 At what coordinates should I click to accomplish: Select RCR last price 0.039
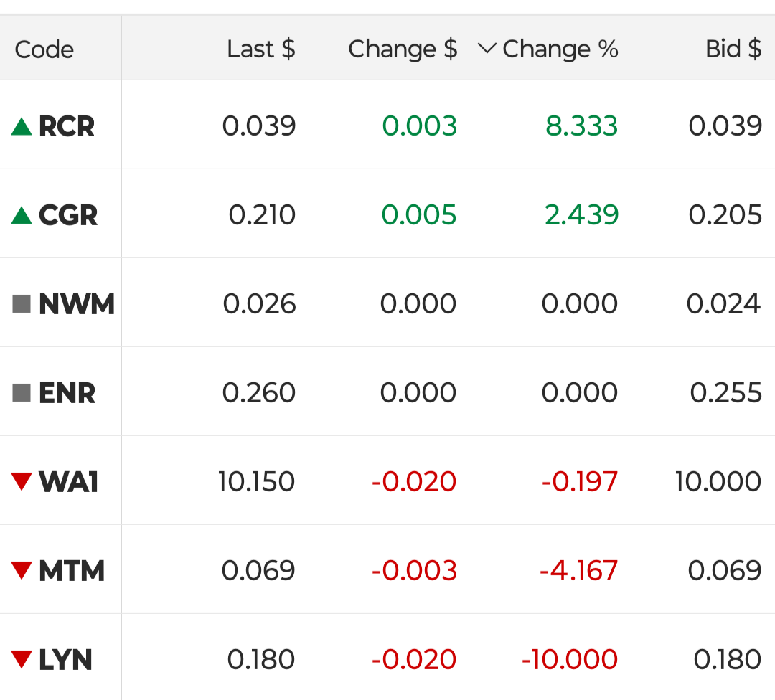(259, 126)
